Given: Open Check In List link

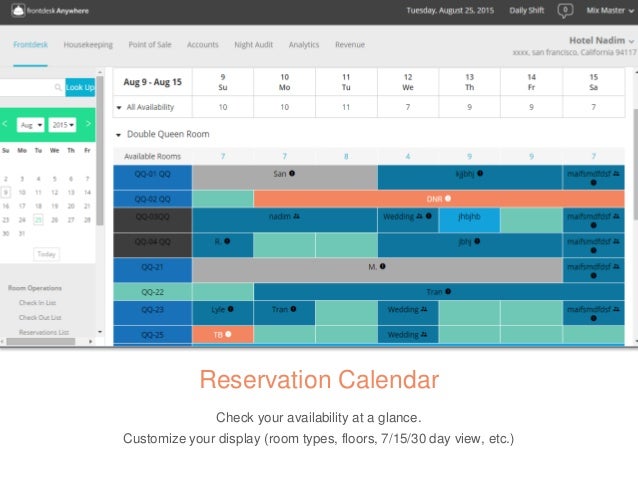Looking at the screenshot, I should tap(37, 303).
